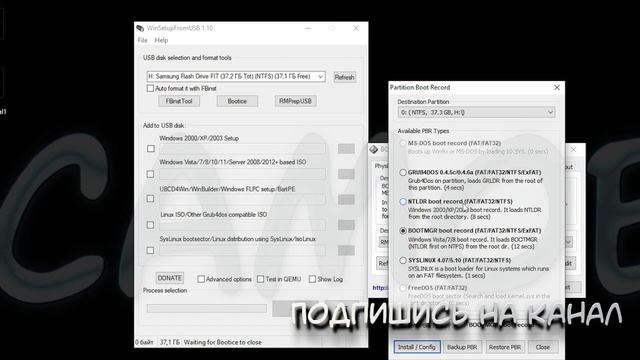This screenshot has height=360, width=640.
Task: Check Windows Vista/7/8/10/11 based ISO box
Action: coord(151,174)
